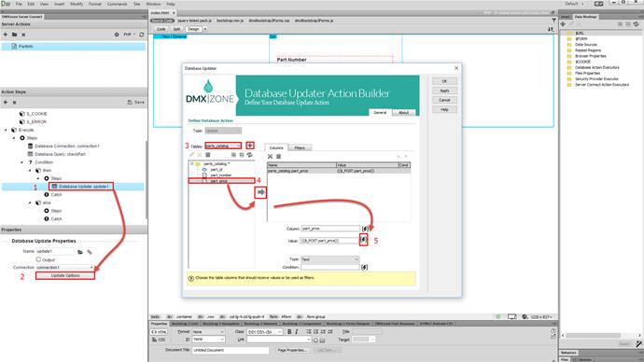Image resolution: width=644 pixels, height=362 pixels.
Task: Click the add column arrow button
Action: [260, 192]
